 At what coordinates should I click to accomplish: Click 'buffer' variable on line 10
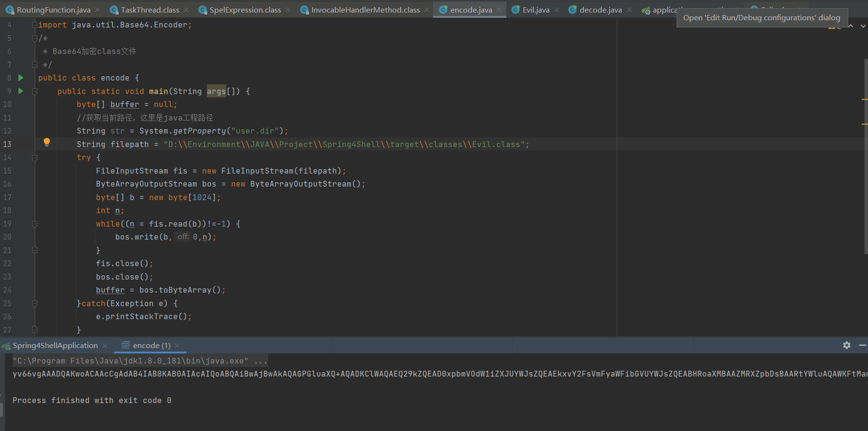tap(124, 104)
